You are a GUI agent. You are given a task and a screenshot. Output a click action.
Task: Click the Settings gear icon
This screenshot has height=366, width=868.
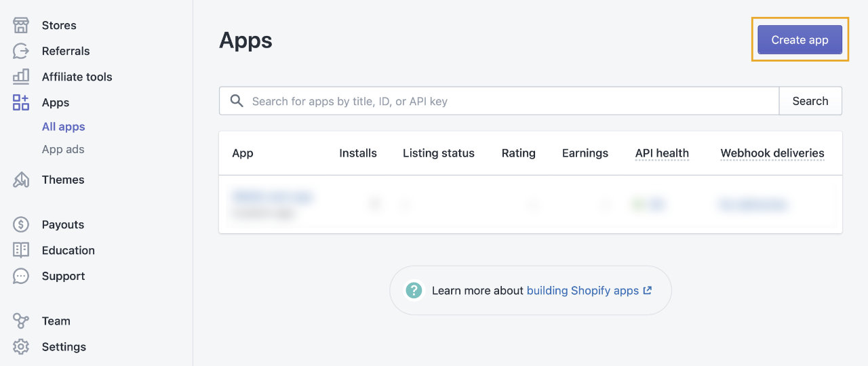[x=21, y=346]
